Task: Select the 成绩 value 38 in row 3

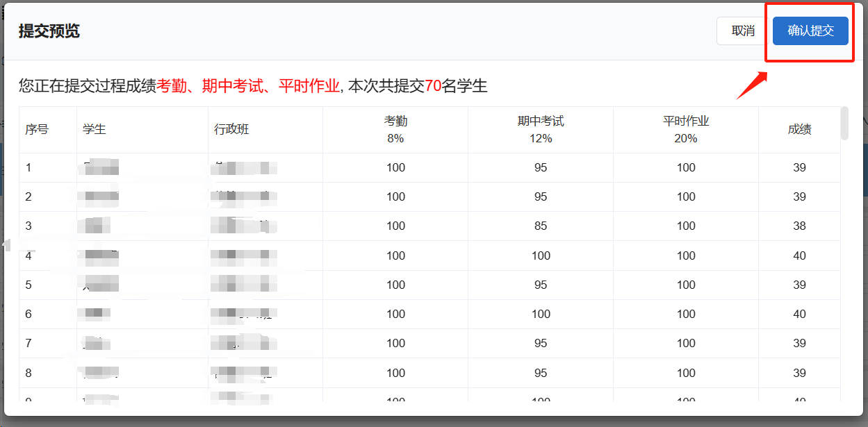Action: (x=799, y=226)
